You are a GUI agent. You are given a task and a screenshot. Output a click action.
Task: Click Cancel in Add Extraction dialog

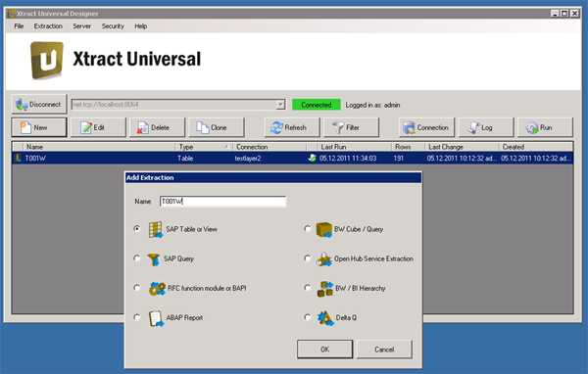click(x=384, y=350)
